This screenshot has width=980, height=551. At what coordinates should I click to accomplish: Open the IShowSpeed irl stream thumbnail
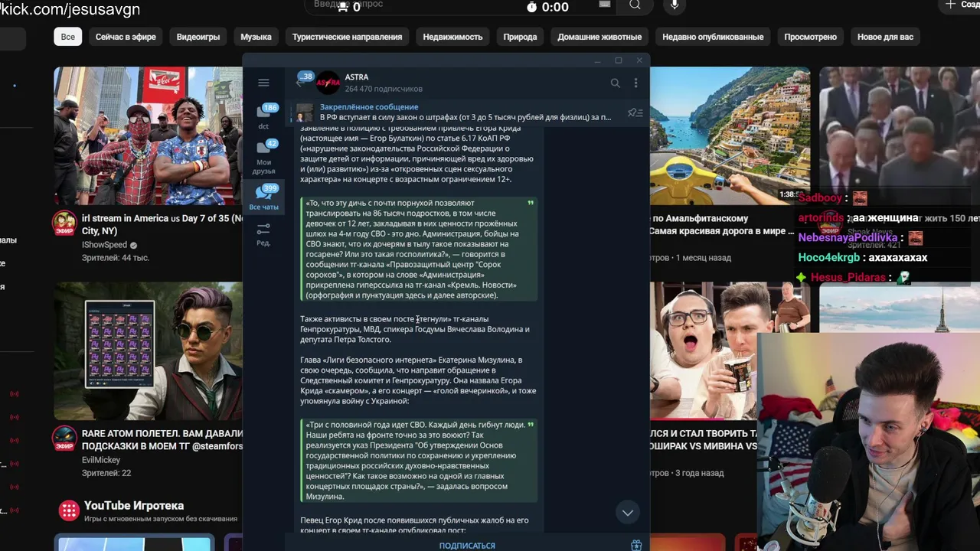[149, 135]
